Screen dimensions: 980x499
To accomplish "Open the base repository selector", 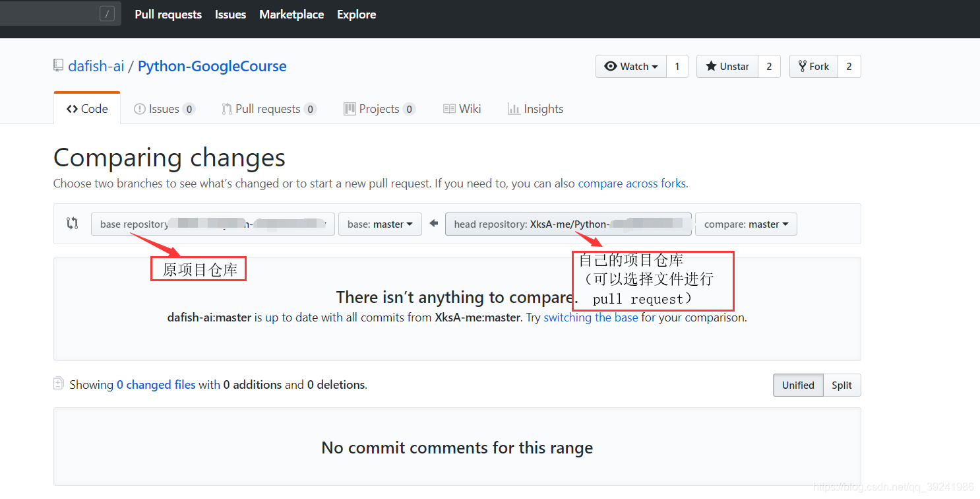I will pos(213,224).
